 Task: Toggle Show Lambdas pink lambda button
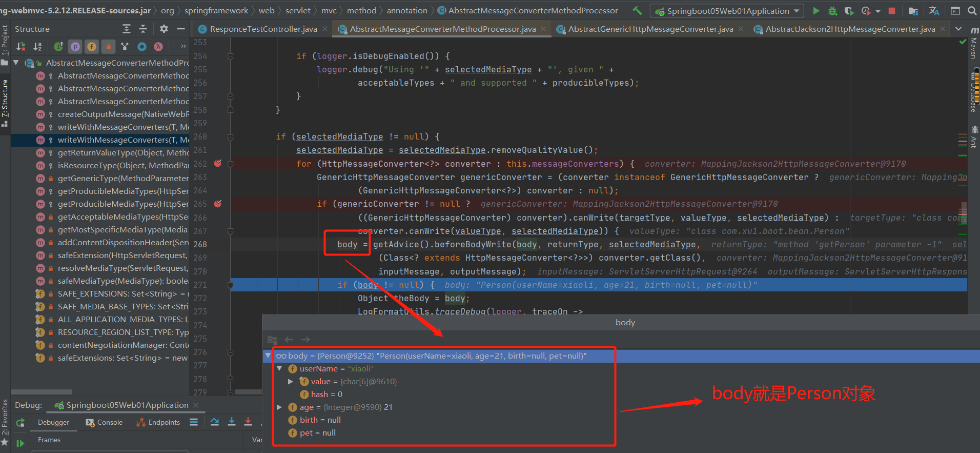coord(158,47)
